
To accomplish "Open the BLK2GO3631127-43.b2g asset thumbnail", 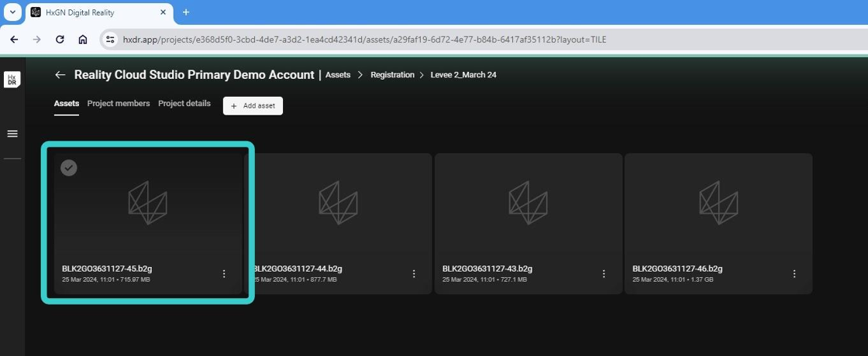I will (529, 203).
